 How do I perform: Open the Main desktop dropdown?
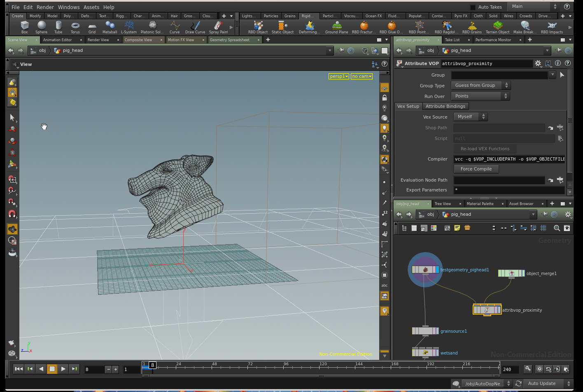tap(533, 7)
